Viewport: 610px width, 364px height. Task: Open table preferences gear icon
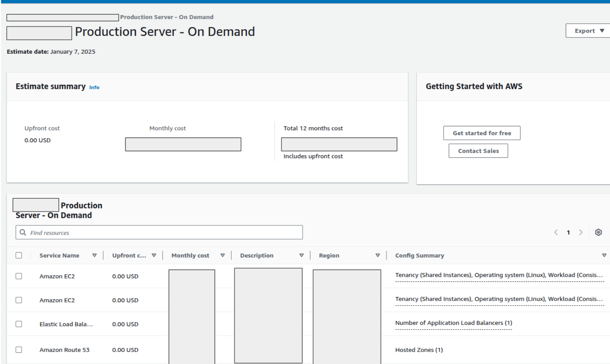pyautogui.click(x=598, y=232)
